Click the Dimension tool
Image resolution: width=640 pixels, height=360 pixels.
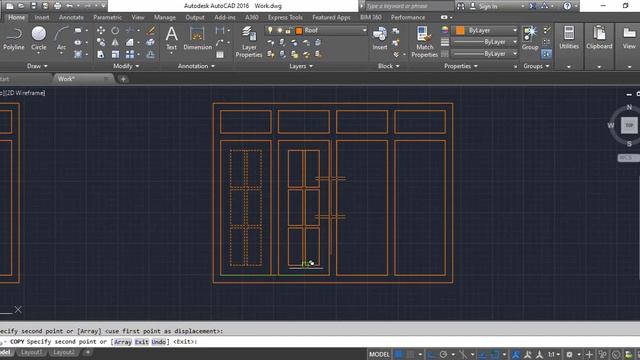197,38
